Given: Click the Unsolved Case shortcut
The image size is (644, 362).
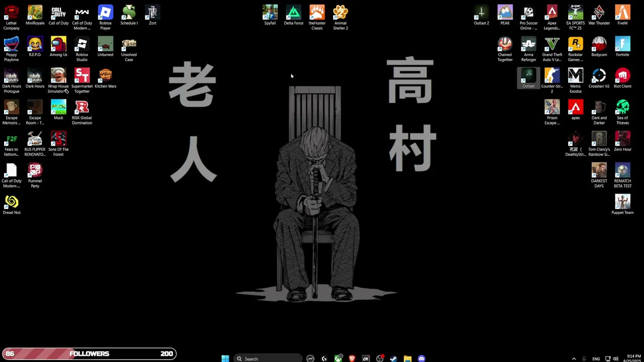Looking at the screenshot, I should pyautogui.click(x=129, y=49).
